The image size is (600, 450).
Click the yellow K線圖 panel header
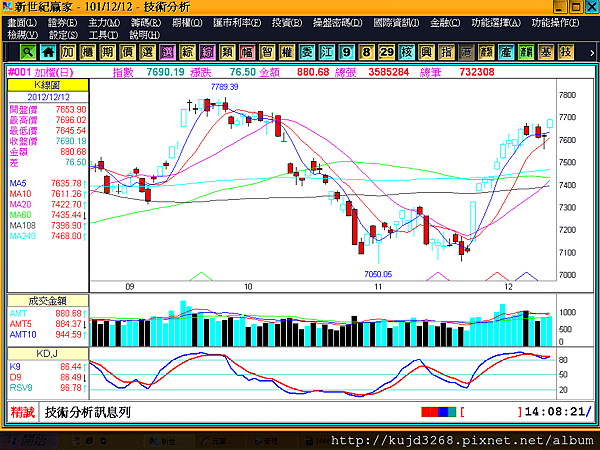click(48, 85)
